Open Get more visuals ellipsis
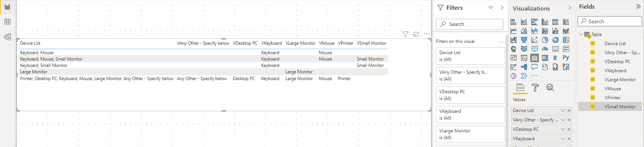Viewport: 644px width, 147px height. click(x=535, y=76)
